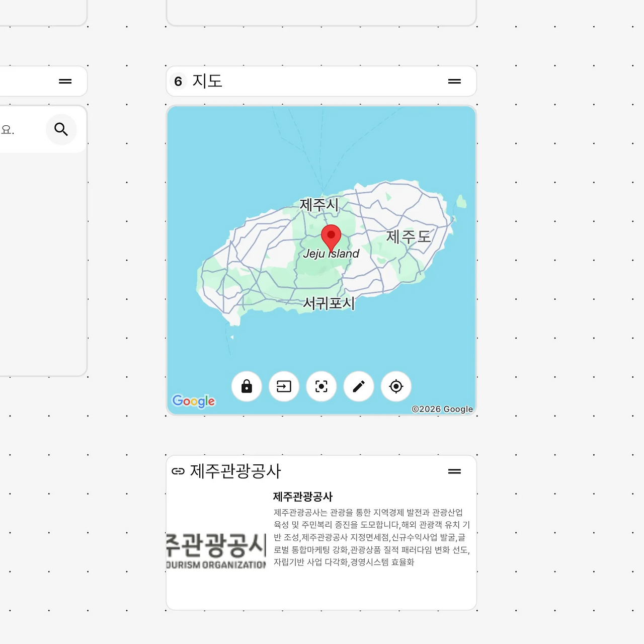Click the drag handle above the search card
This screenshot has height=644, width=644.
click(65, 81)
